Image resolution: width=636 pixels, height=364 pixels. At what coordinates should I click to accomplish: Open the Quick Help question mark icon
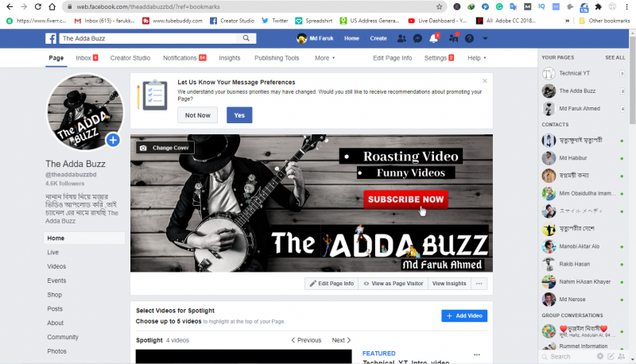point(469,38)
